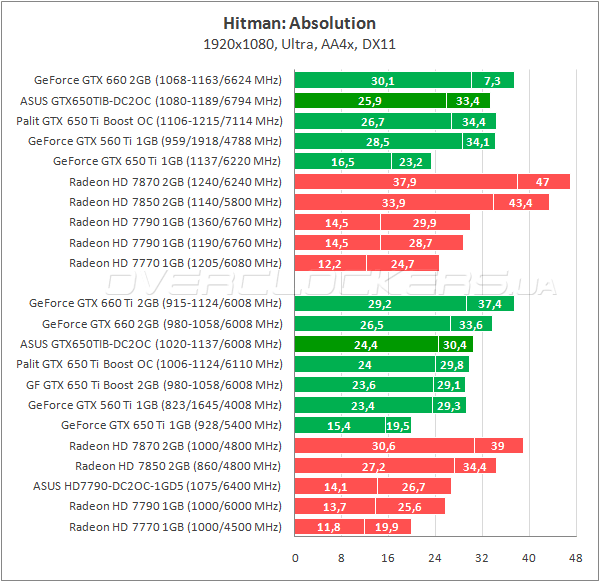Click the 7,3 value on the top bar

click(492, 81)
